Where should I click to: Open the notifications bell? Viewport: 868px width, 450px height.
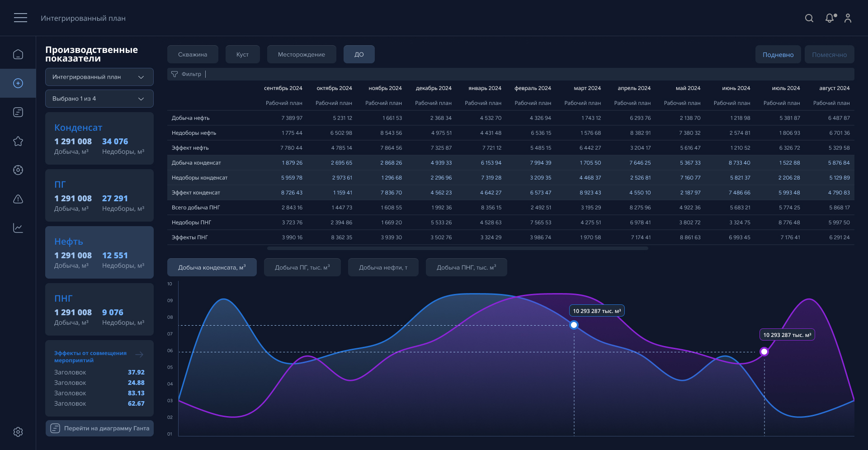coord(830,18)
